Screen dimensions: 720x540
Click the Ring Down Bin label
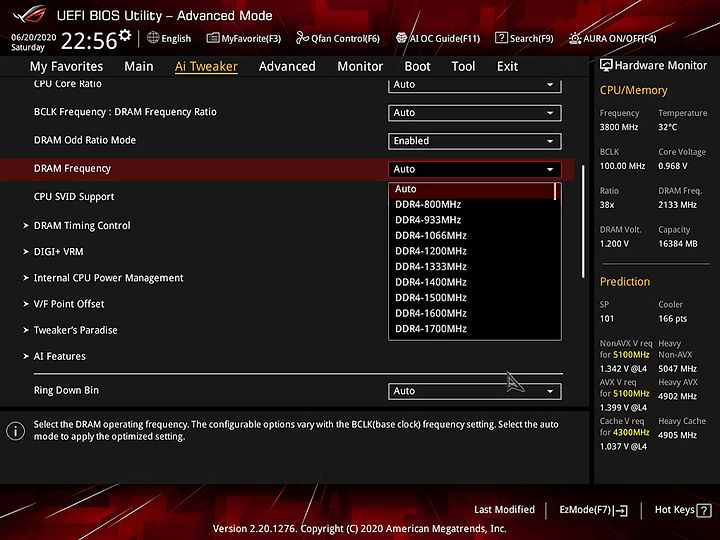[66, 390]
